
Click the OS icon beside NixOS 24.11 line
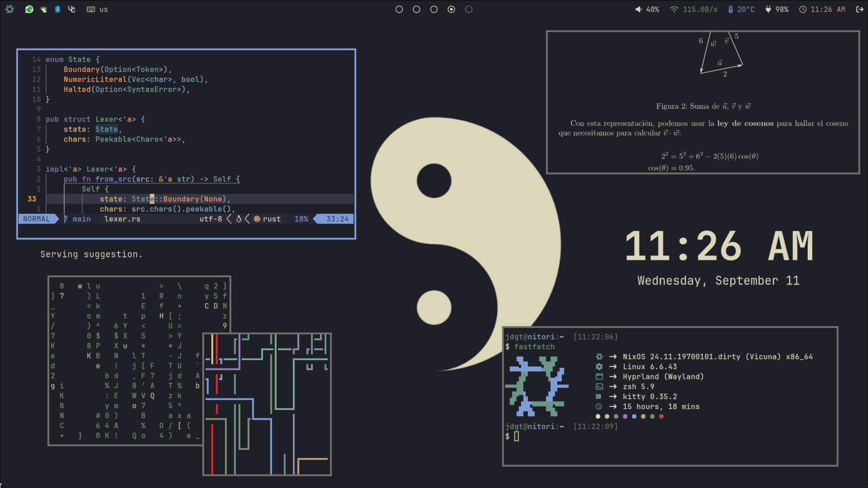pos(599,357)
